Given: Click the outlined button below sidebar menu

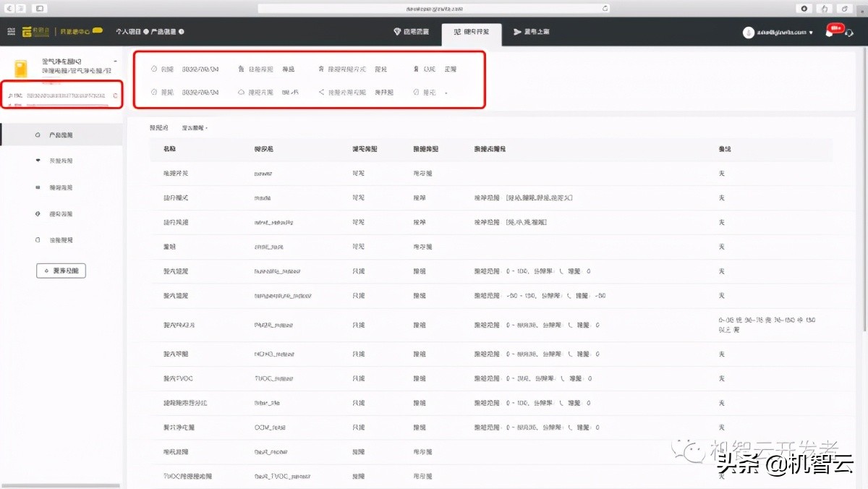Looking at the screenshot, I should coord(61,271).
